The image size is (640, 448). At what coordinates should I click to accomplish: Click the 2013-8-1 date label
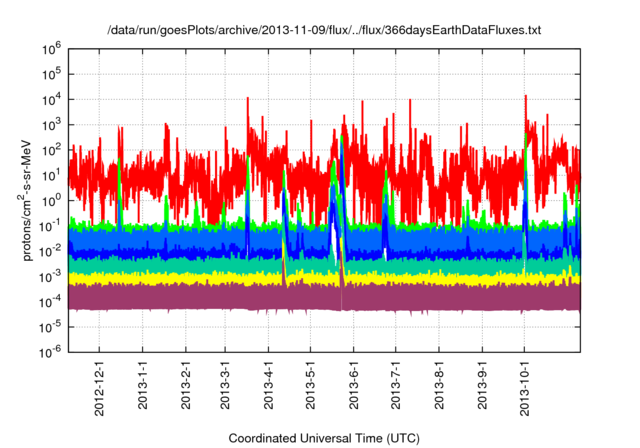(x=439, y=386)
